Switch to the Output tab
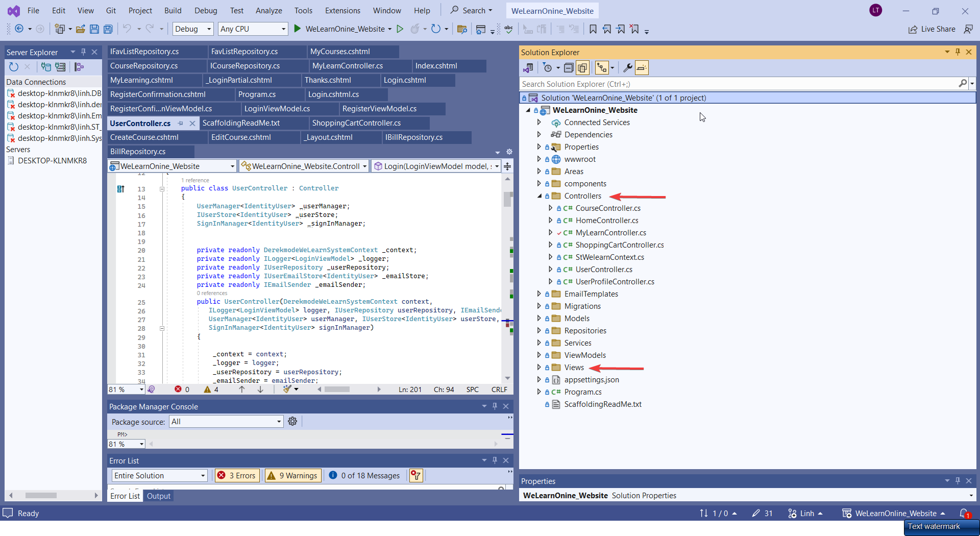The width and height of the screenshot is (980, 536). pos(159,496)
